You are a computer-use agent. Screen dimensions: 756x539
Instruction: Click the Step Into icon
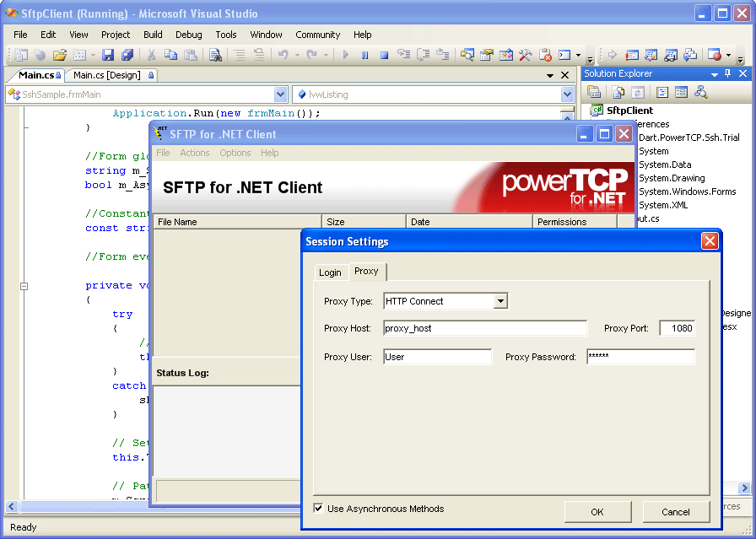pos(403,55)
